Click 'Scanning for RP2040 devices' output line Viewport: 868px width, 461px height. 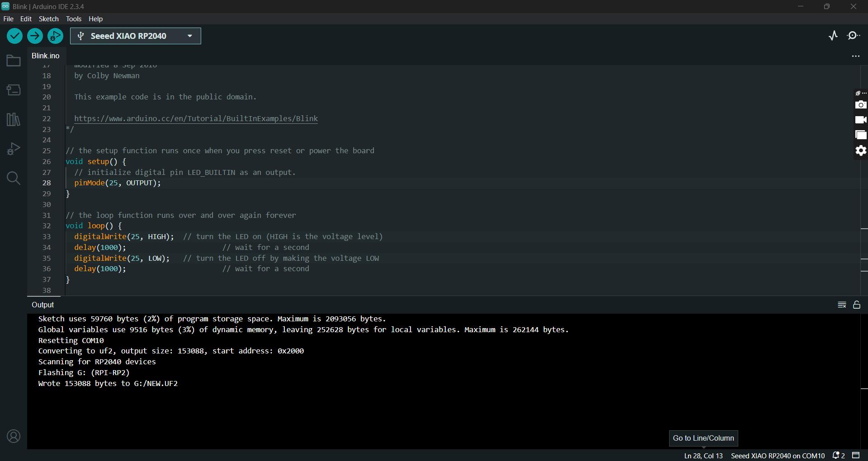pos(97,362)
